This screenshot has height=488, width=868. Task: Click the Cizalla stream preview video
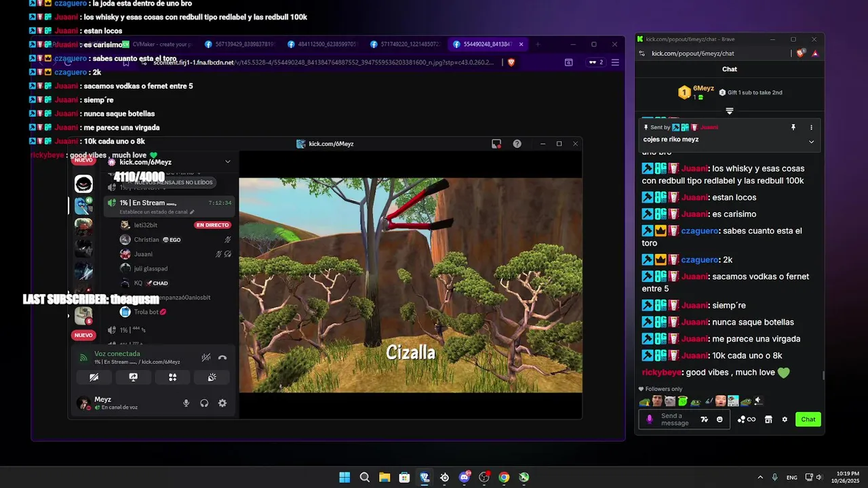[410, 285]
